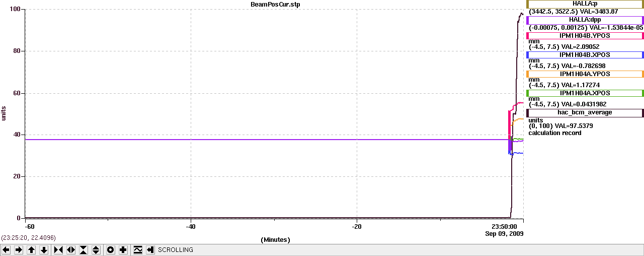Click the circle icon toolbar button

click(111, 250)
